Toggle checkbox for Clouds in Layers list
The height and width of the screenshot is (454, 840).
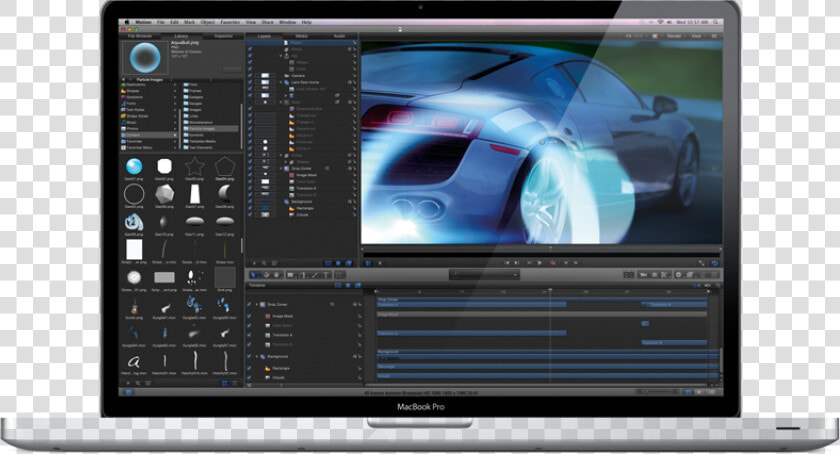click(x=250, y=214)
